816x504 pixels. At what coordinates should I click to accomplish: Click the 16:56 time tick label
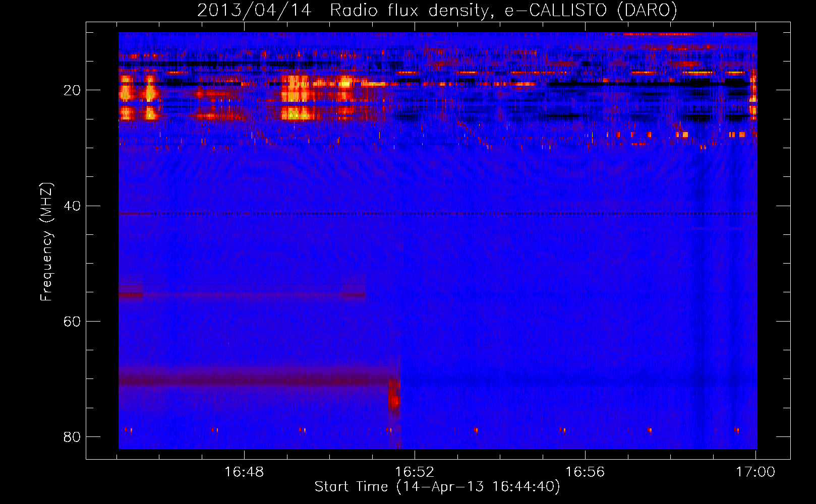(585, 472)
